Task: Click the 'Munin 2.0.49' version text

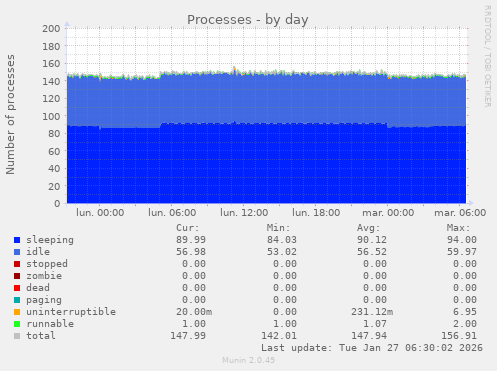Action: (x=249, y=360)
